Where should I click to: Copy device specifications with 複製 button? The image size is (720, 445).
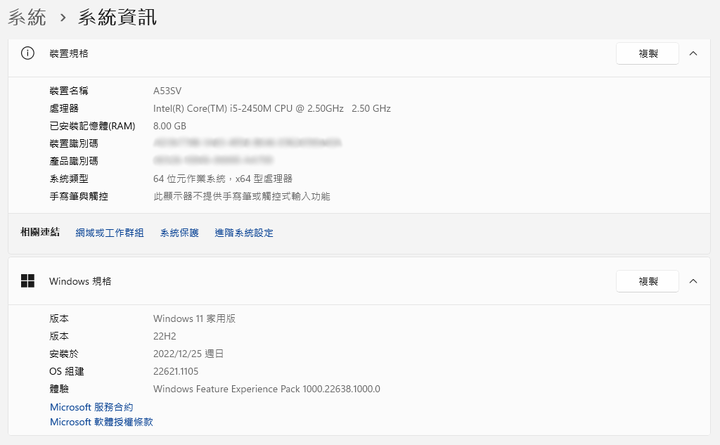(647, 54)
